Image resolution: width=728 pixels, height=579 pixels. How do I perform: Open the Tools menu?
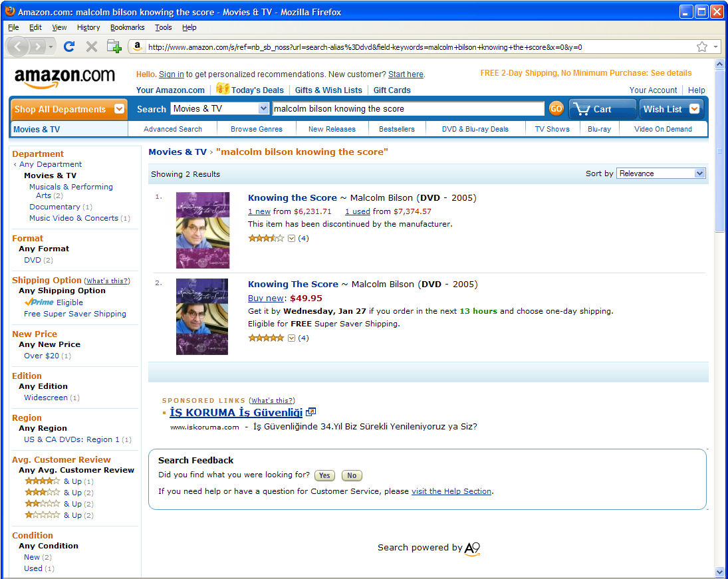[164, 27]
